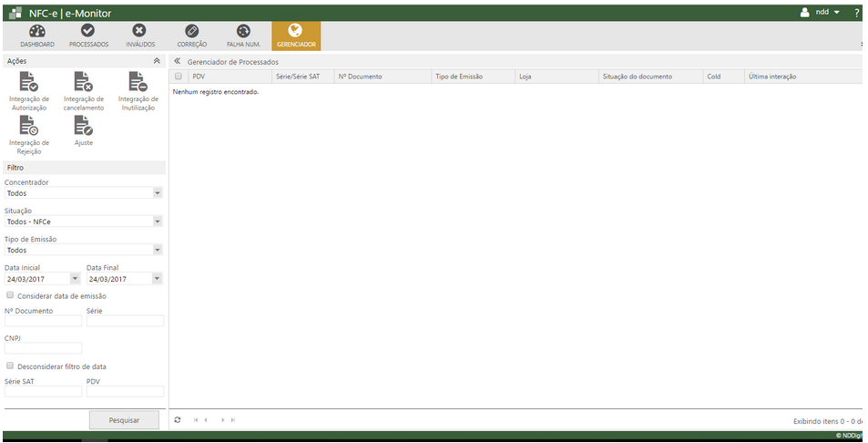Select the Gerenciador tab
This screenshot has height=443, width=868.
point(296,36)
